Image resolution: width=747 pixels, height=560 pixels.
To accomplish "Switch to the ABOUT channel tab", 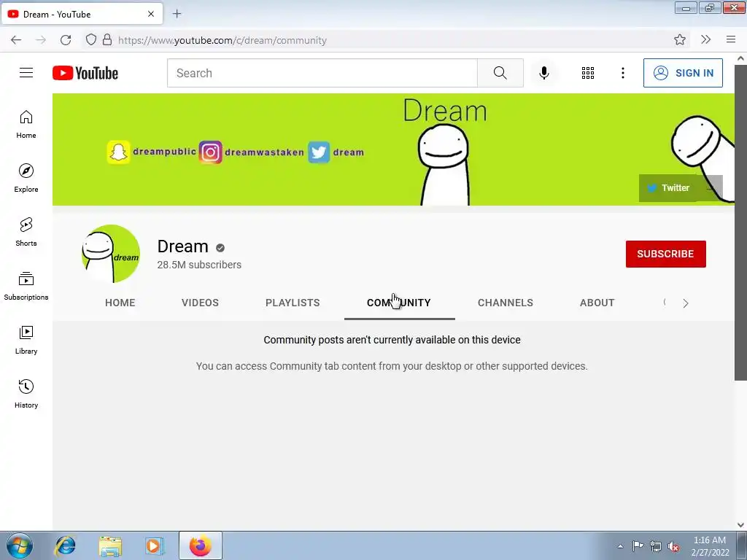I will 597,303.
